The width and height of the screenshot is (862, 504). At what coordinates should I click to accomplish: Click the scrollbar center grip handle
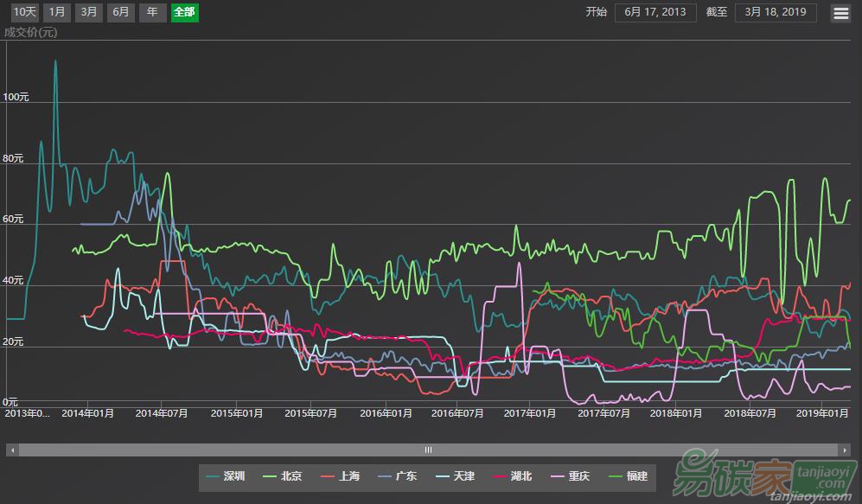point(428,450)
